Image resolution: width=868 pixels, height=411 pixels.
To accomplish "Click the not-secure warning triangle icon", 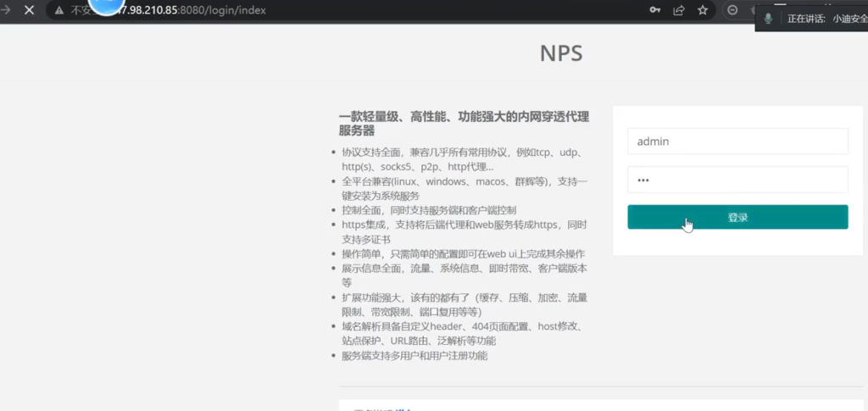I will coord(58,10).
